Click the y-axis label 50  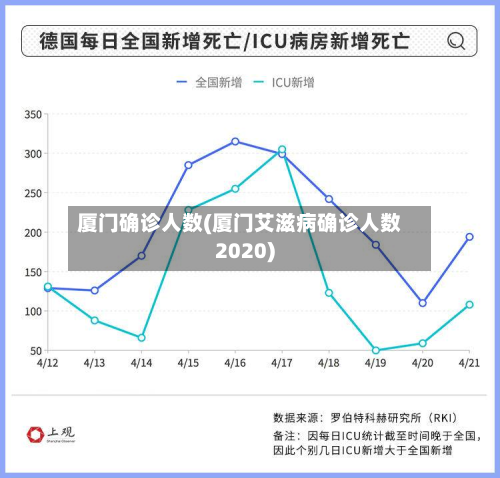click(36, 351)
